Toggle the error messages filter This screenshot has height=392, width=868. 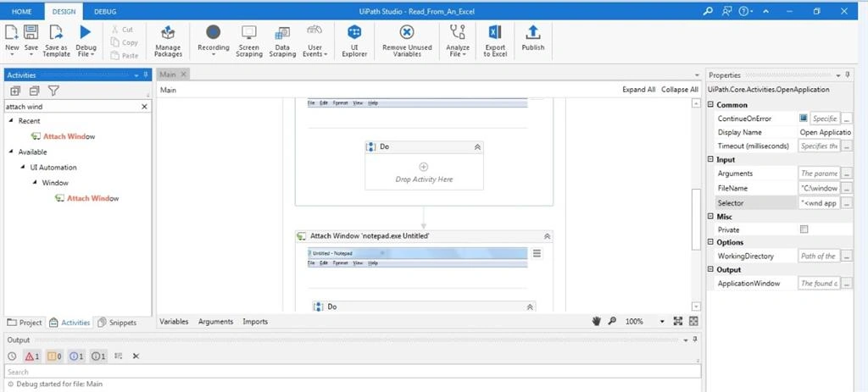pos(33,356)
